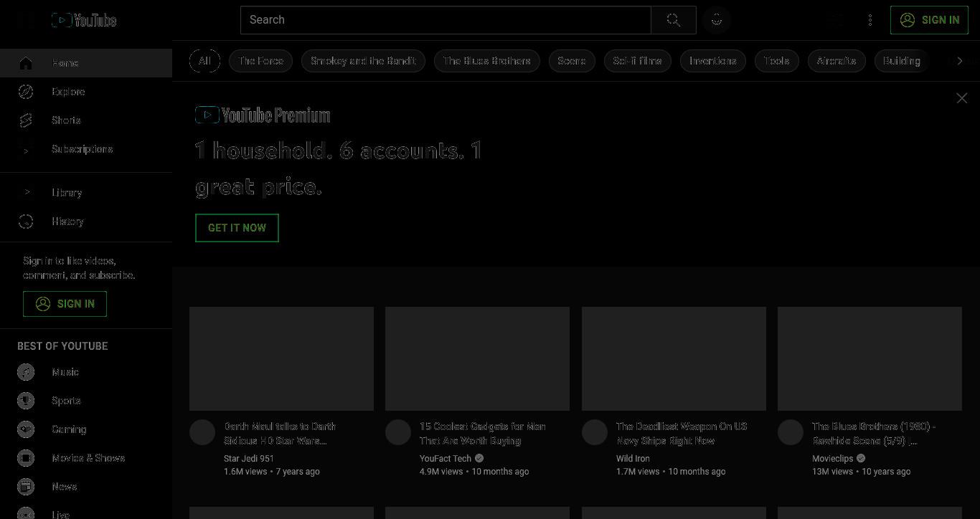980x519 pixels.
Task: Expand chips with right arrow chevron
Action: tap(960, 61)
